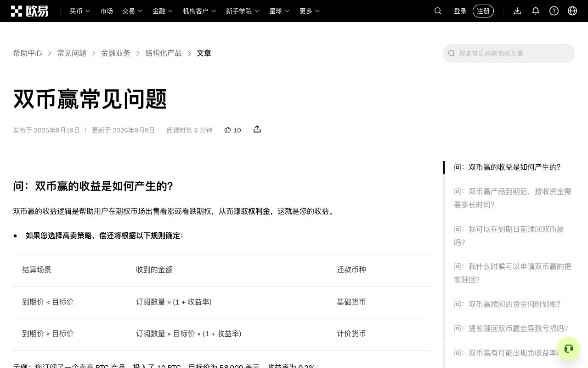The height and width of the screenshot is (368, 588).
Task: Jump to 双币赢产品到期后，接收资金 question
Action: [x=513, y=198]
